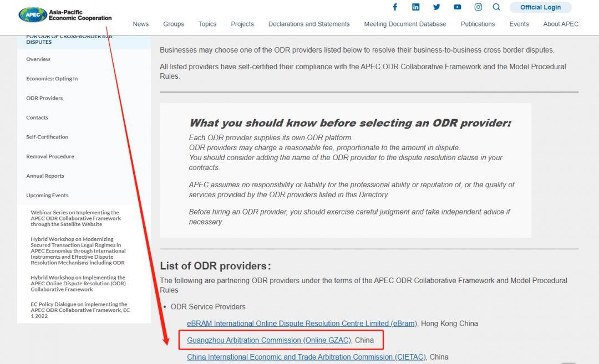Open the Topics menu
The height and width of the screenshot is (364, 599).
point(207,24)
